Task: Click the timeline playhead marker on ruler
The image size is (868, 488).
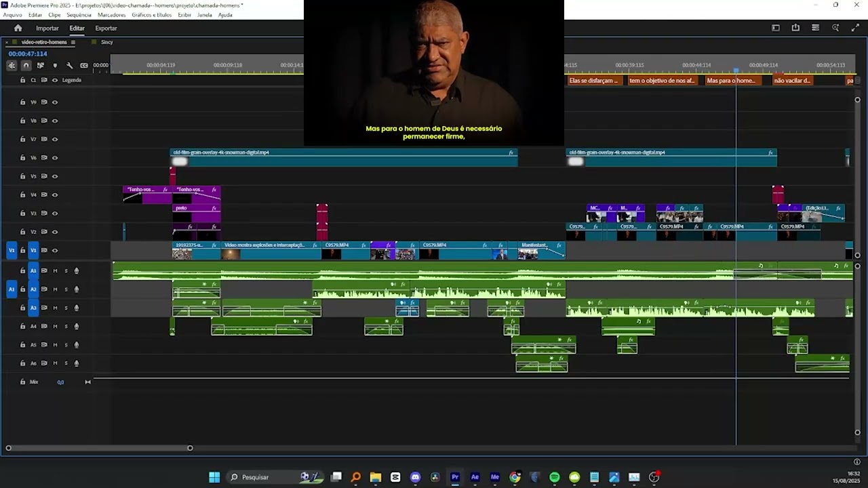Action: [736, 70]
